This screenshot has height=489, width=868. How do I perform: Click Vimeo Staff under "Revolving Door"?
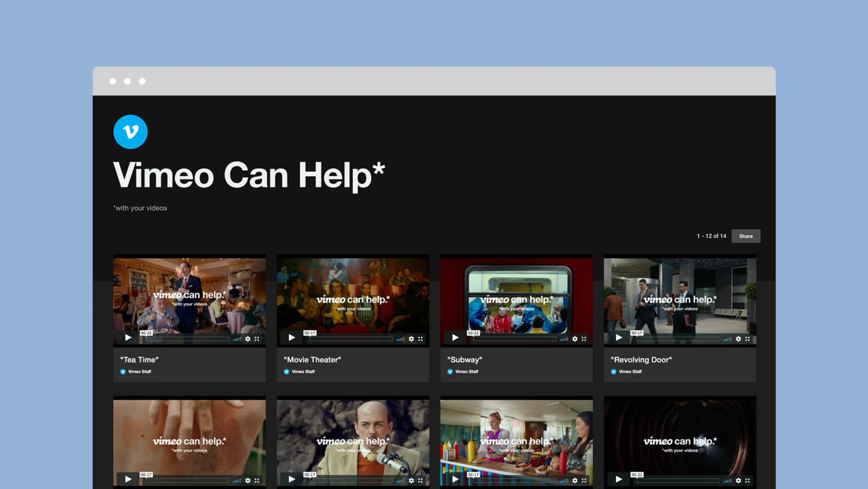tap(631, 372)
